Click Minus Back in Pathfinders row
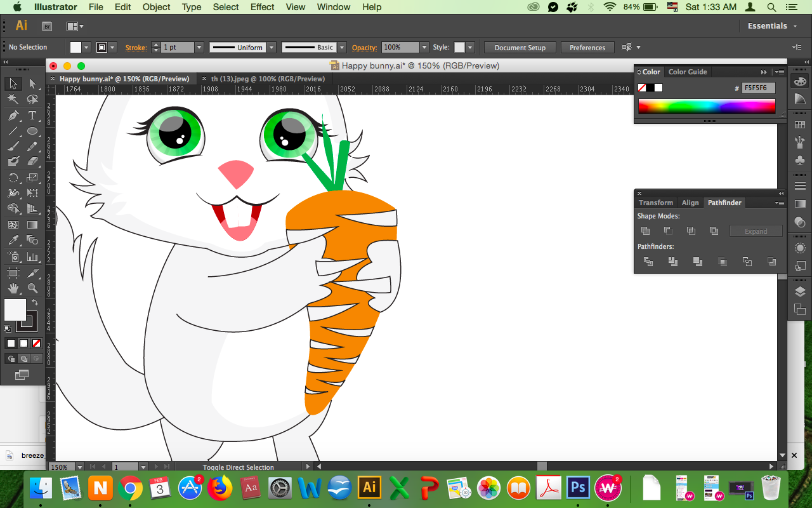Image resolution: width=812 pixels, height=508 pixels. (x=771, y=262)
